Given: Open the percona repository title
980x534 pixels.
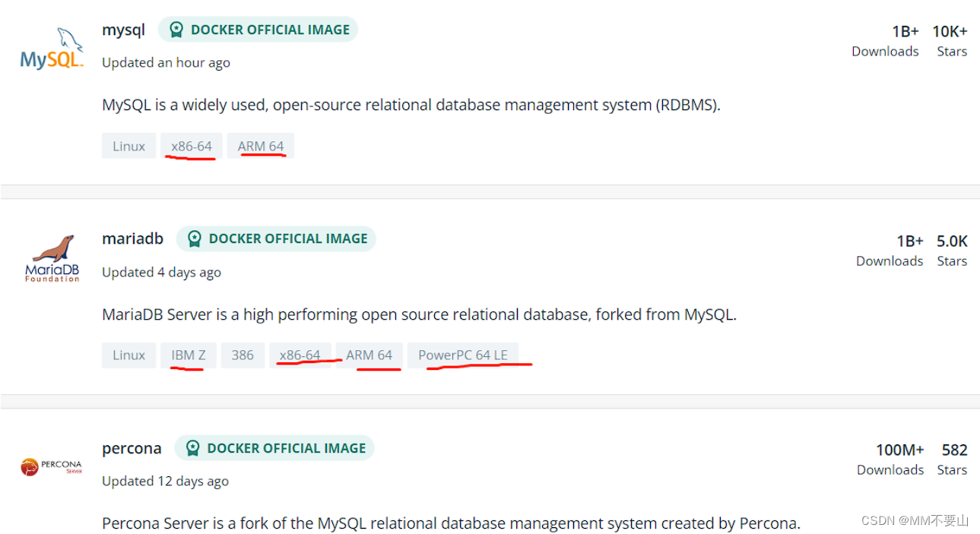Looking at the screenshot, I should tap(132, 448).
